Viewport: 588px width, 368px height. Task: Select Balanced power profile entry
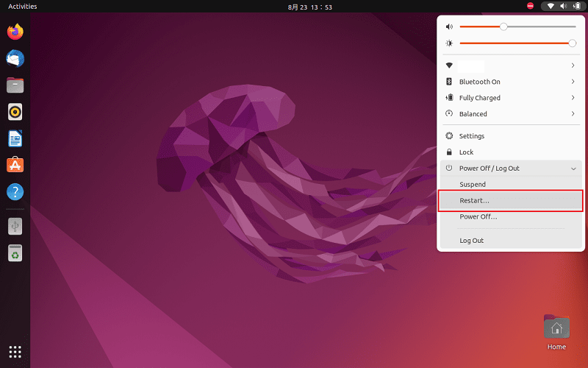click(511, 113)
